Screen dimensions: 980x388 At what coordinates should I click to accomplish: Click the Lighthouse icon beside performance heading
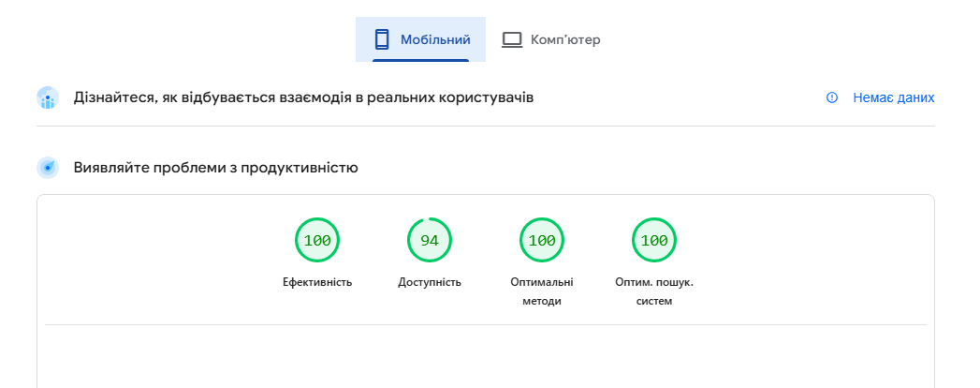click(48, 168)
